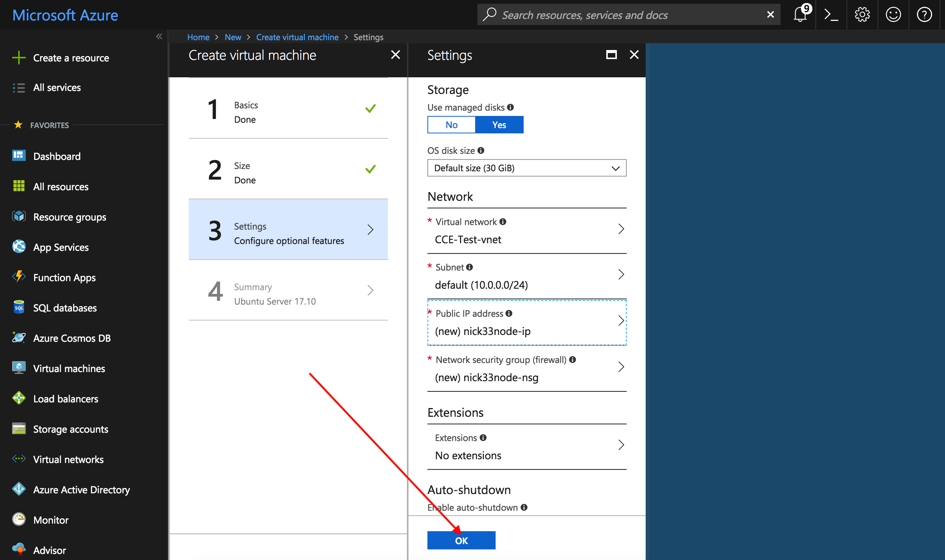
Task: Click the All services list icon
Action: coord(19,88)
